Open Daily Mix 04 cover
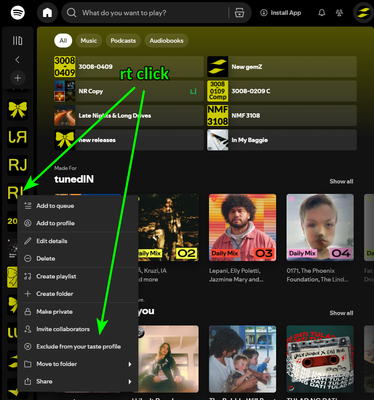 (320, 227)
